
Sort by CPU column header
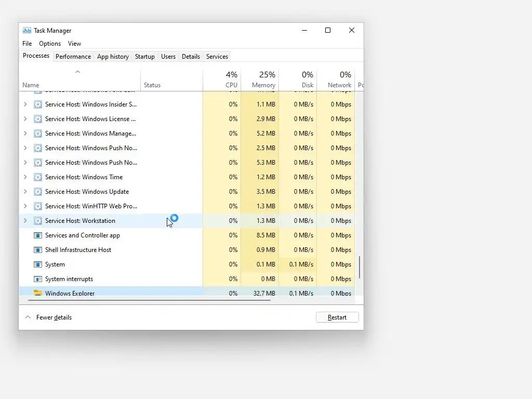[222, 80]
